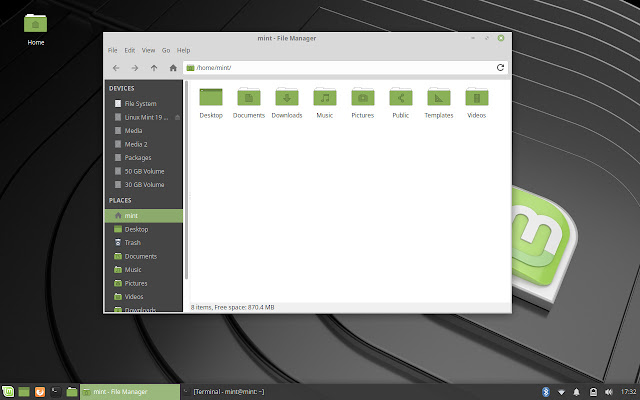Show desktop using green taskbar launcher

coord(24,392)
